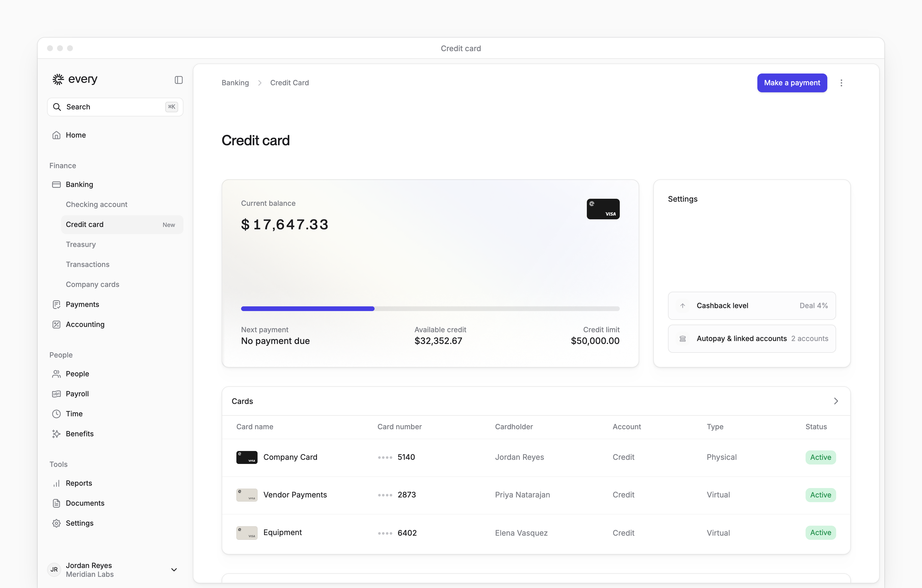The width and height of the screenshot is (922, 588).
Task: Click the credit usage progress bar
Action: 430,308
